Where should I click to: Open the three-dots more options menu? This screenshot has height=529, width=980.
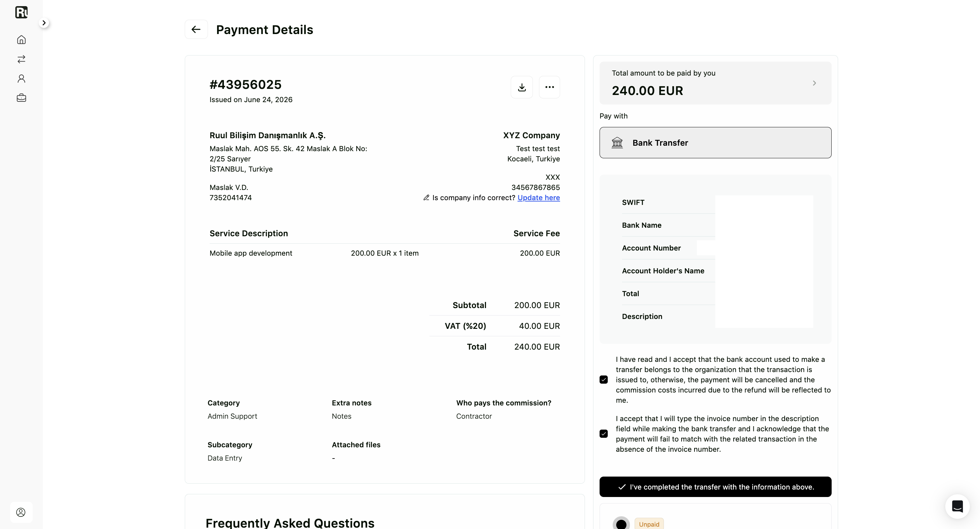point(549,87)
